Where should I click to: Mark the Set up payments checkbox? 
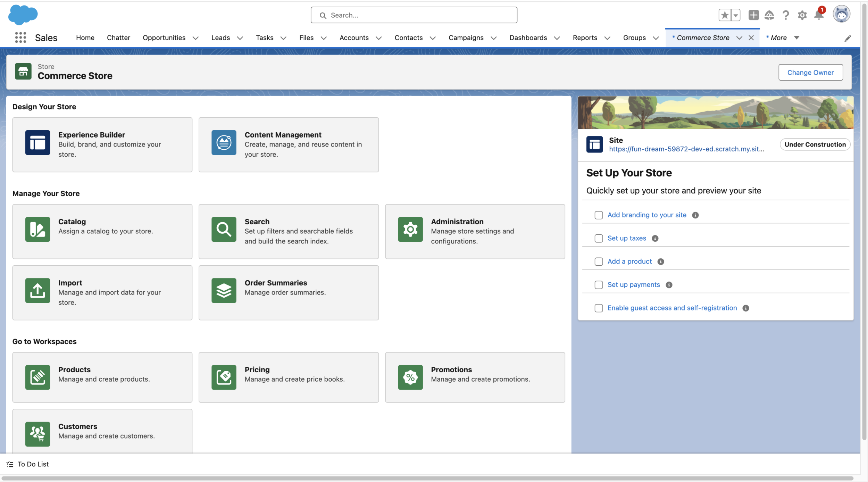point(599,285)
